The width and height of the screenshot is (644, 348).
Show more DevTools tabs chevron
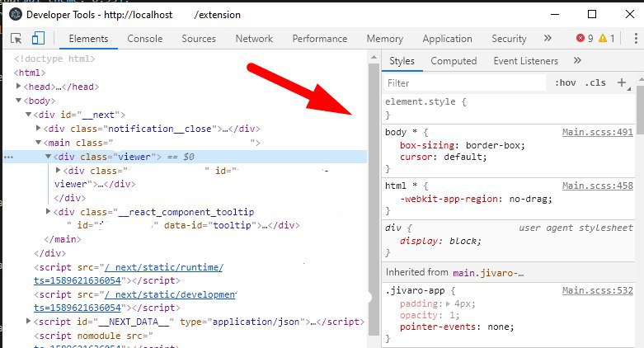click(548, 38)
